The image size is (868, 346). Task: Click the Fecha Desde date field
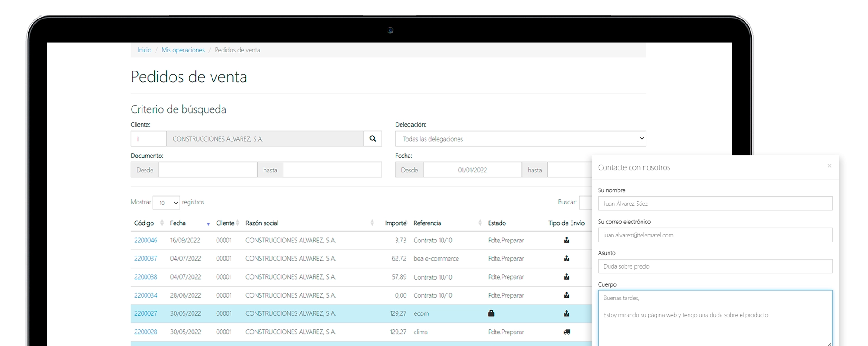coord(472,170)
